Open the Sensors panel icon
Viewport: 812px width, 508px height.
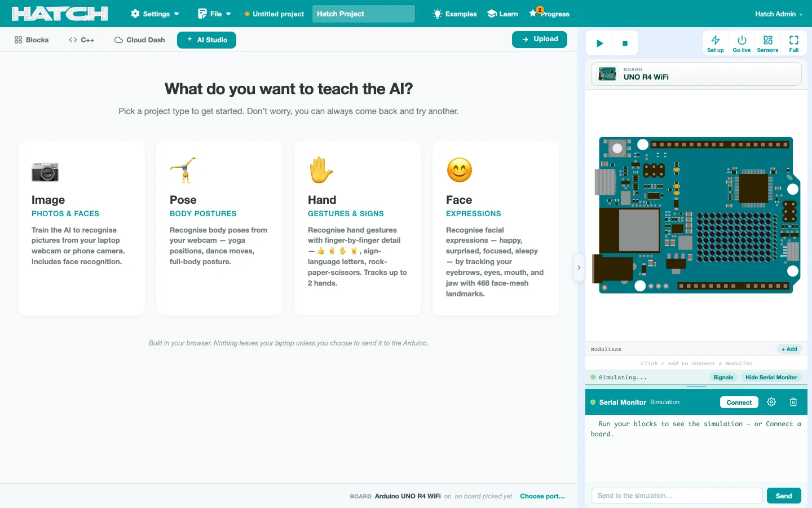point(767,43)
